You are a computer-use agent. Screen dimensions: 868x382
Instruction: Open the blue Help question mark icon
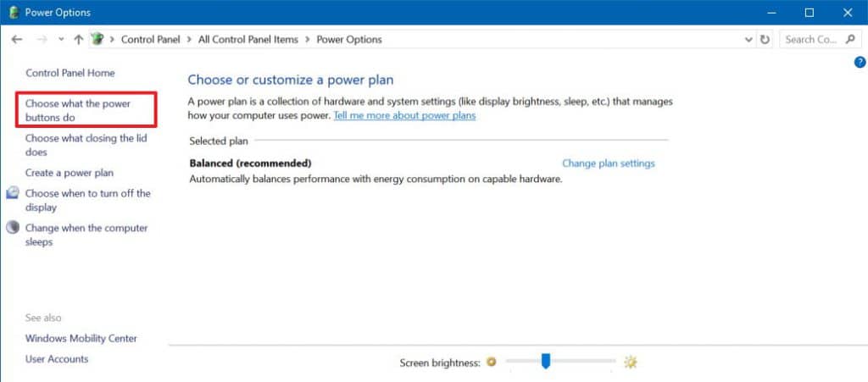point(860,62)
